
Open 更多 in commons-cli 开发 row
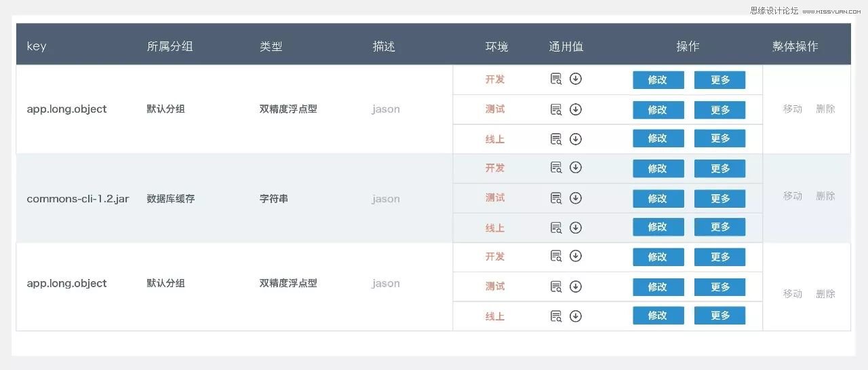pyautogui.click(x=719, y=168)
